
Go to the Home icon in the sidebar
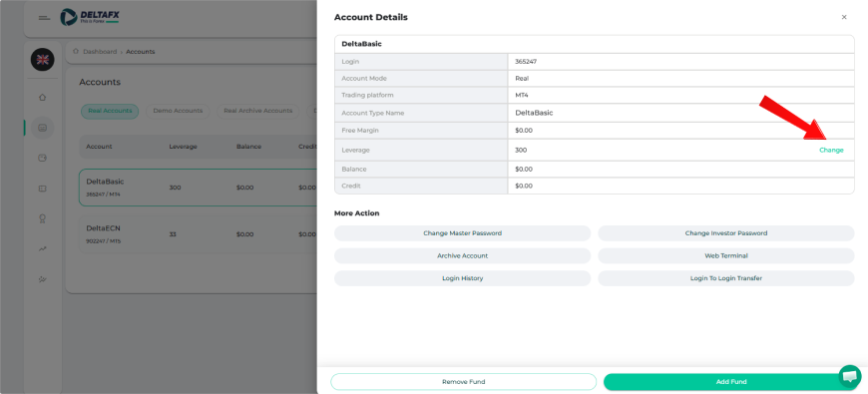pyautogui.click(x=43, y=98)
